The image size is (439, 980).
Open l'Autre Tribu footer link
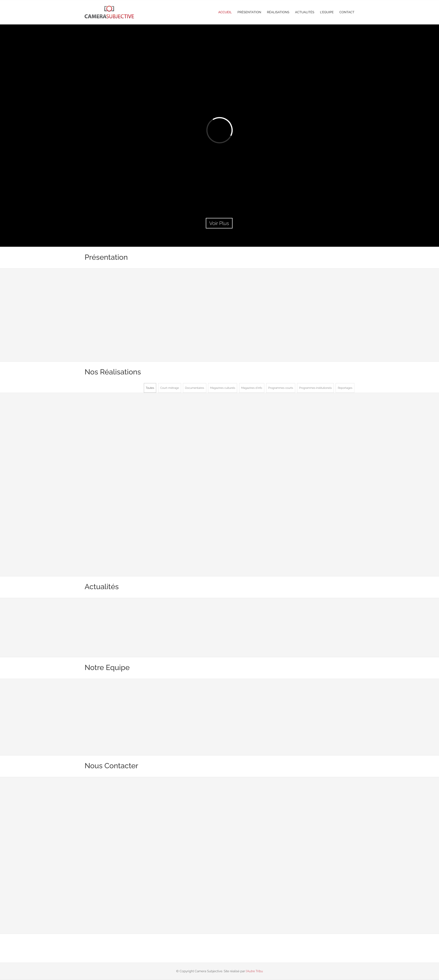pyautogui.click(x=254, y=971)
